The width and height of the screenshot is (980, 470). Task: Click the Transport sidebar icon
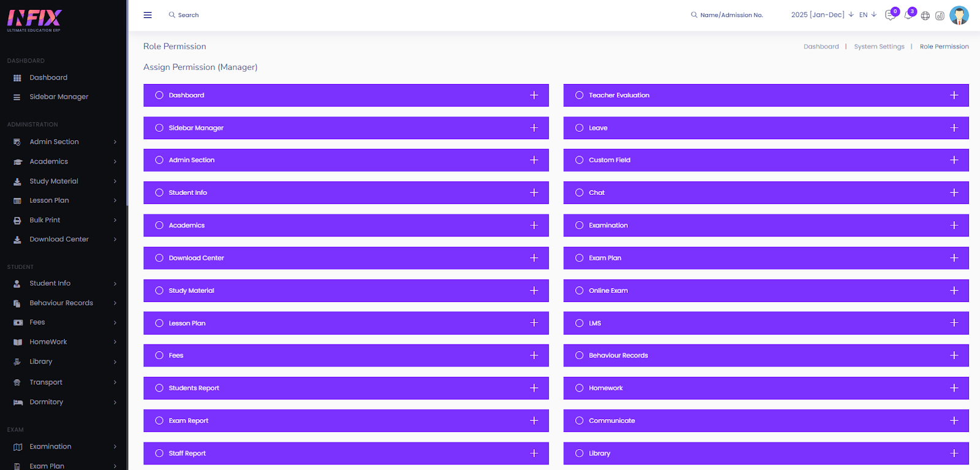pos(17,382)
